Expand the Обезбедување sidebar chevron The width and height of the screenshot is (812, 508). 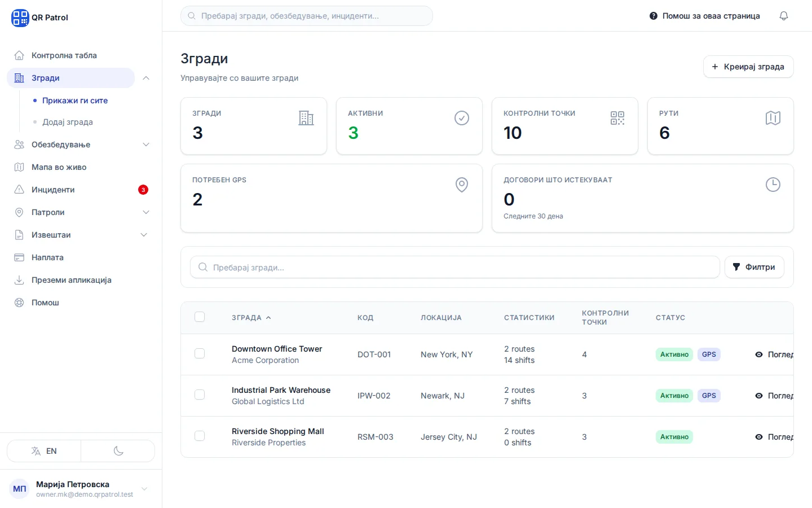click(x=146, y=144)
